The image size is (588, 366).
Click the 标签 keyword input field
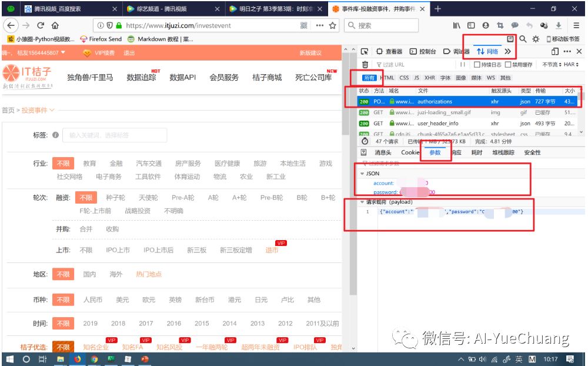[115, 135]
